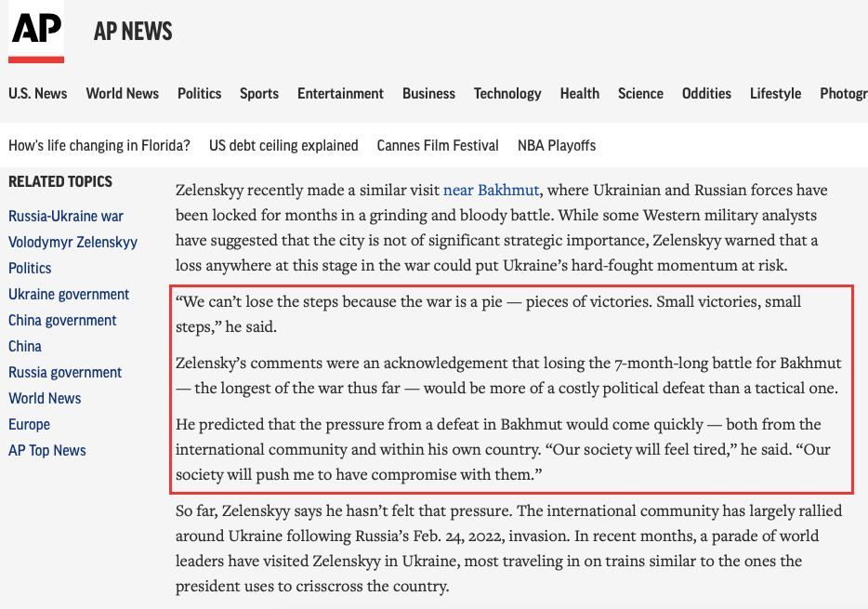Viewport: 868px width, 609px height.
Task: Open the Business section
Action: [x=429, y=94]
